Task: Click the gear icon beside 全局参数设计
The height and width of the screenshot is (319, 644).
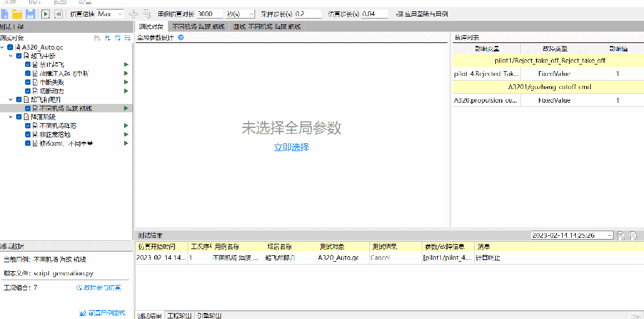Action: pos(180,38)
